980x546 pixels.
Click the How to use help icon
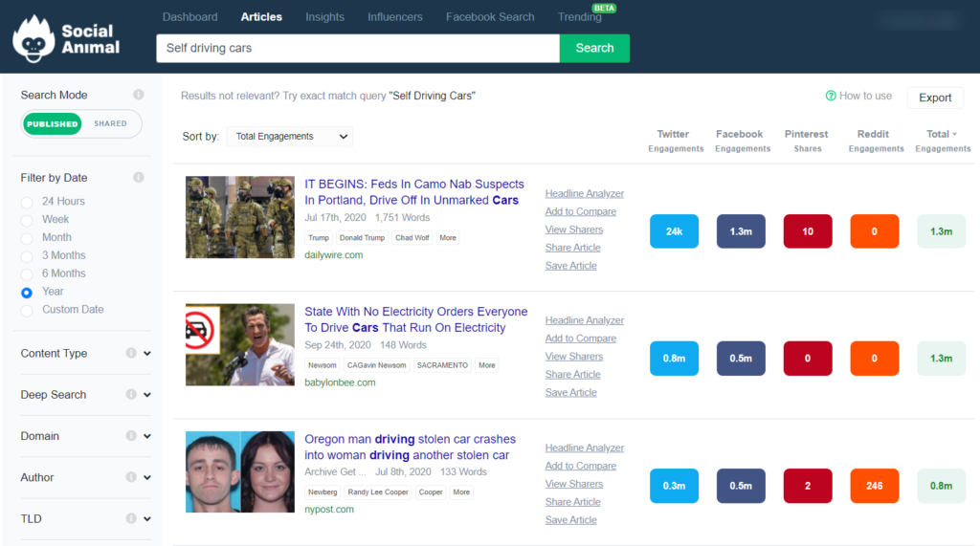[831, 96]
